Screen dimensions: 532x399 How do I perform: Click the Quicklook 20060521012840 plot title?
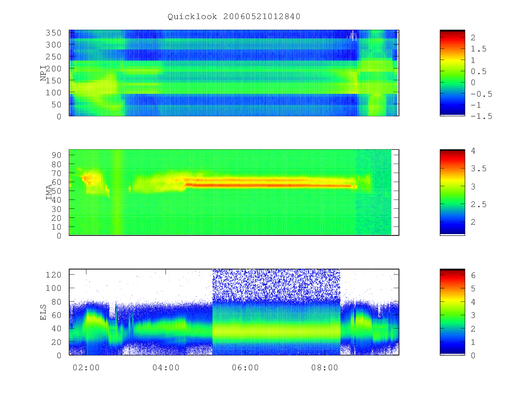[x=234, y=17]
